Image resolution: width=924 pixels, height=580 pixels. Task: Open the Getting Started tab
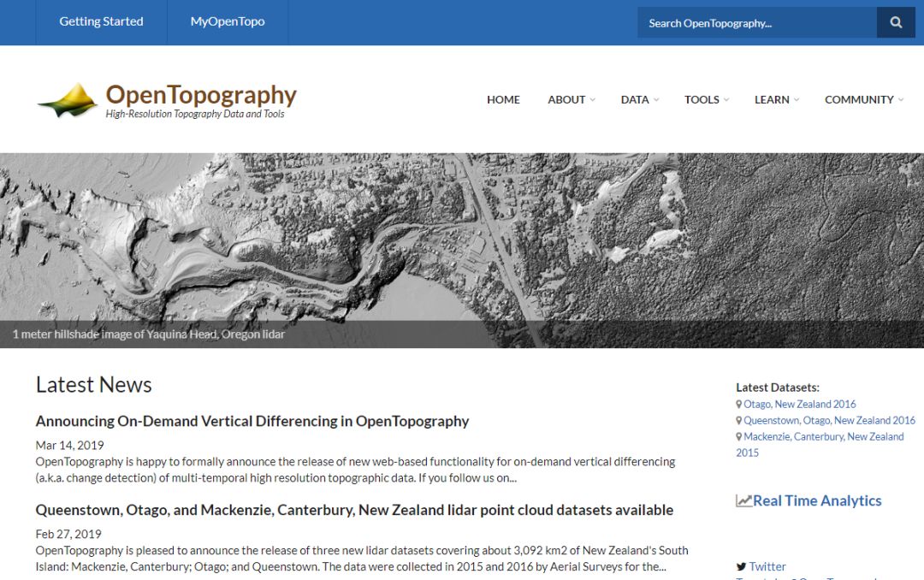point(101,21)
